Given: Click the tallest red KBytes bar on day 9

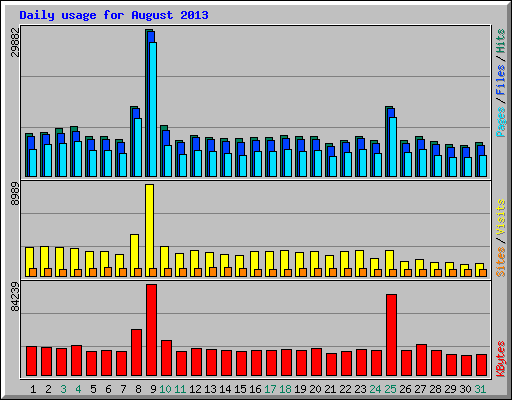Looking at the screenshot, I should point(151,330).
